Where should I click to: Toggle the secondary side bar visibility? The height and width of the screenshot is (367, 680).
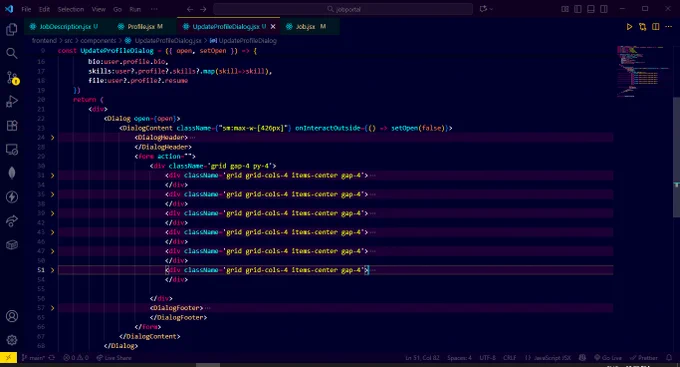(604, 9)
